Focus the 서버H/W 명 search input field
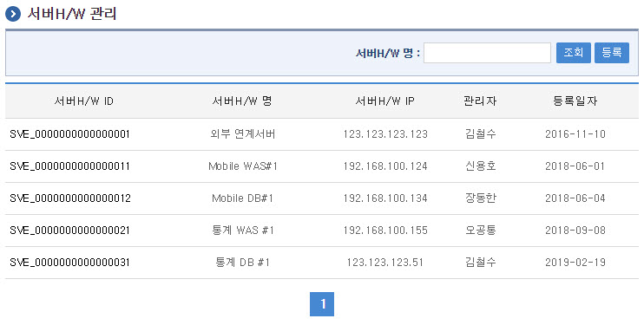The image size is (644, 325). 487,53
